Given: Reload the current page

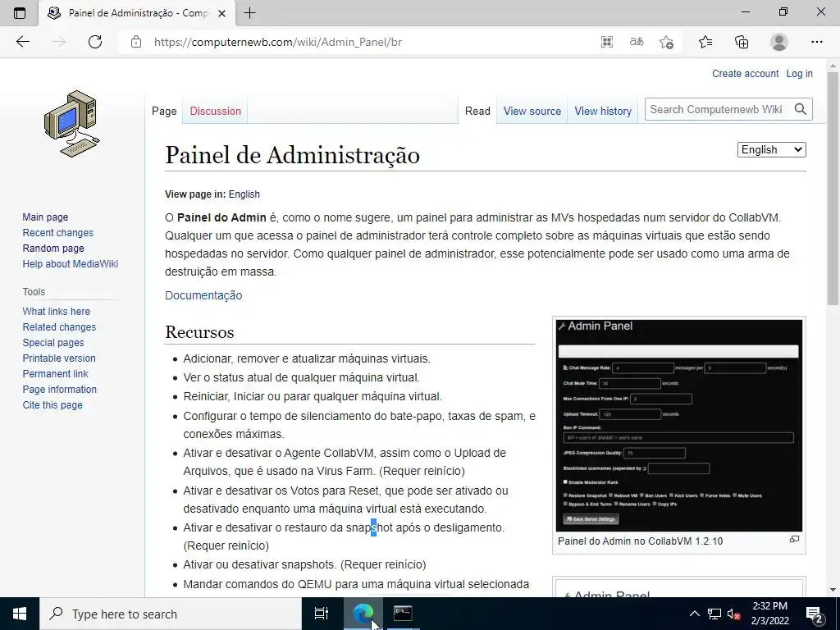Looking at the screenshot, I should (x=95, y=42).
